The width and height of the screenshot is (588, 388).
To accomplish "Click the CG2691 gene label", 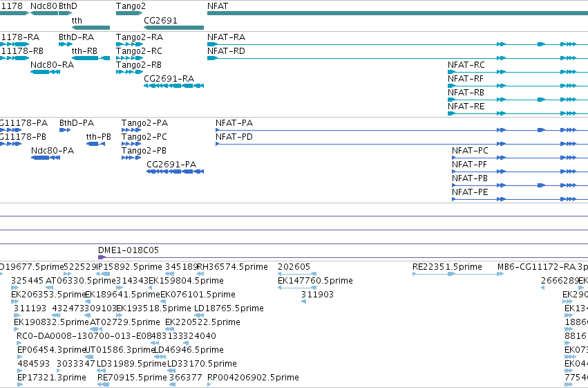I will tap(160, 21).
